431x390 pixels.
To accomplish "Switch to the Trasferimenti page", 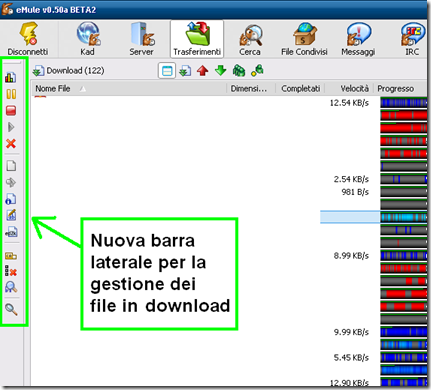I will click(197, 39).
